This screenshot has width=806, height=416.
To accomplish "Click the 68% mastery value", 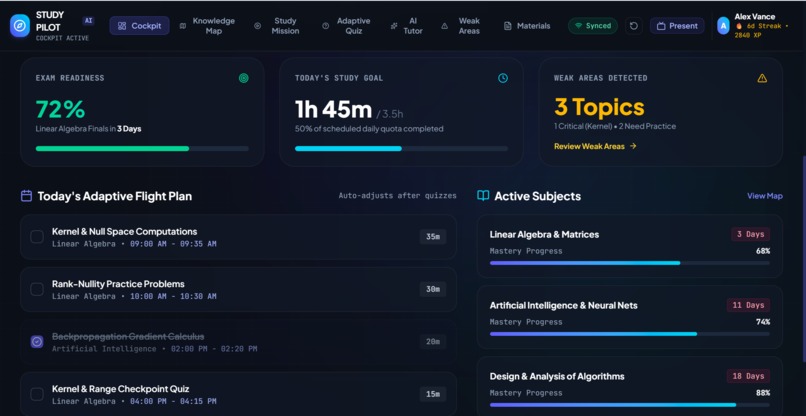I will pyautogui.click(x=763, y=251).
